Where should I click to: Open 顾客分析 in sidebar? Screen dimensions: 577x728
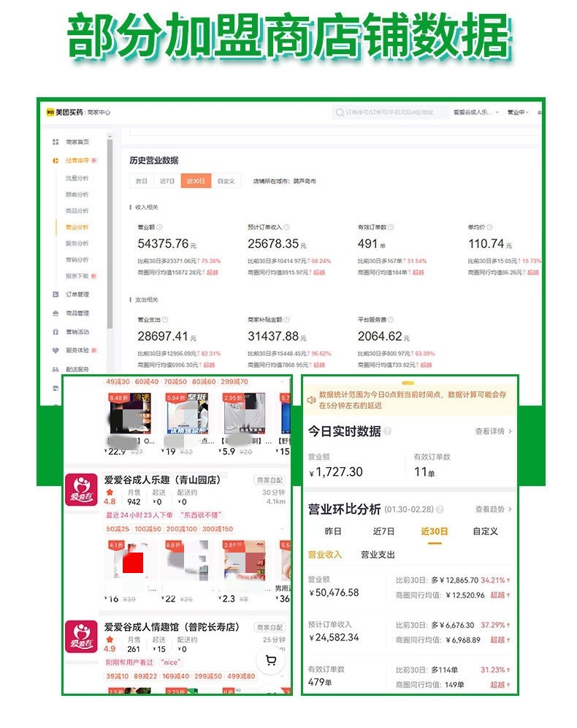[77, 194]
